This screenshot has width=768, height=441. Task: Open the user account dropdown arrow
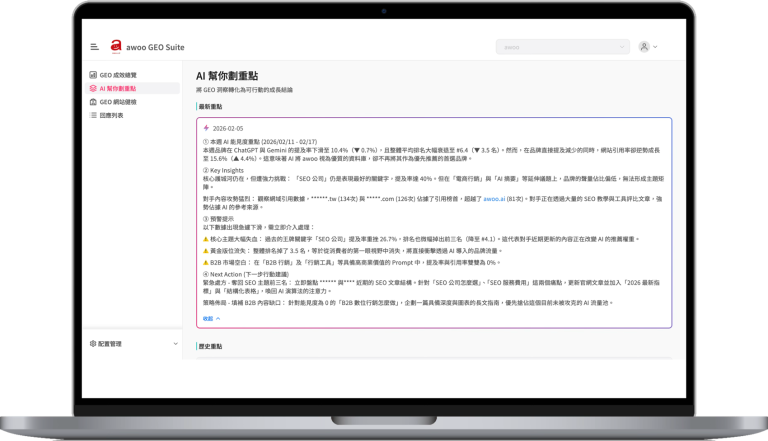656,46
